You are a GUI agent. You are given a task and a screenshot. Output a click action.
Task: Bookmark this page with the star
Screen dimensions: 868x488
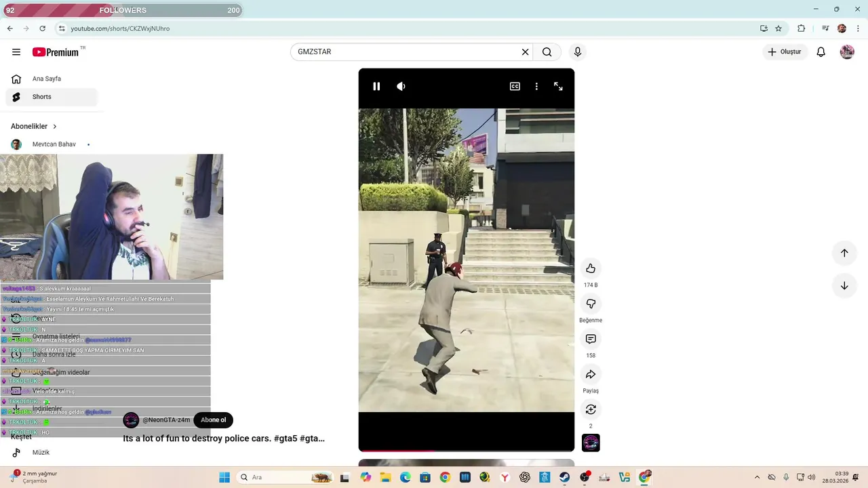778,28
